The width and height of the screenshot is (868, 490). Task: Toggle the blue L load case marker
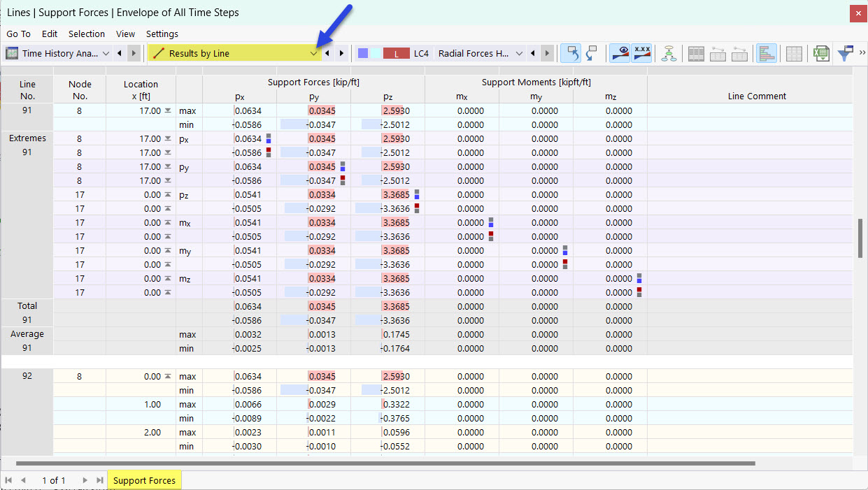click(363, 53)
